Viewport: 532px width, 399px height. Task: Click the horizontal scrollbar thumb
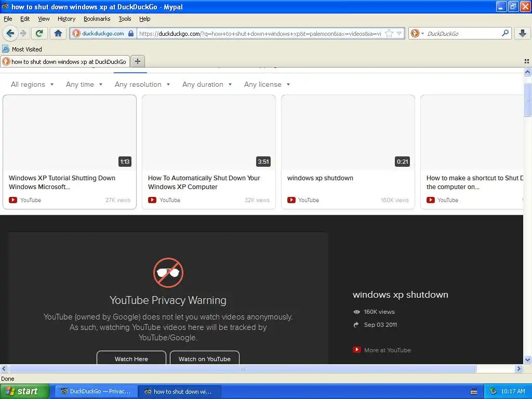[242, 368]
